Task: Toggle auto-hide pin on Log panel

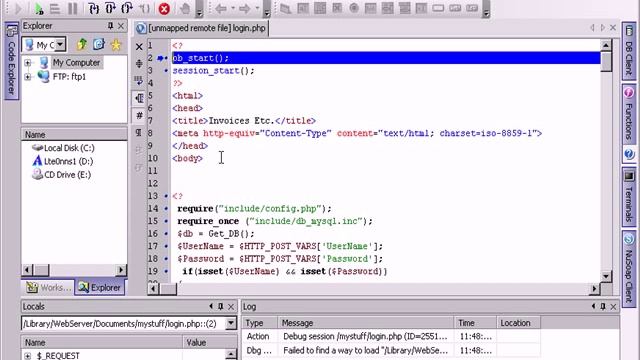Action: click(x=603, y=306)
